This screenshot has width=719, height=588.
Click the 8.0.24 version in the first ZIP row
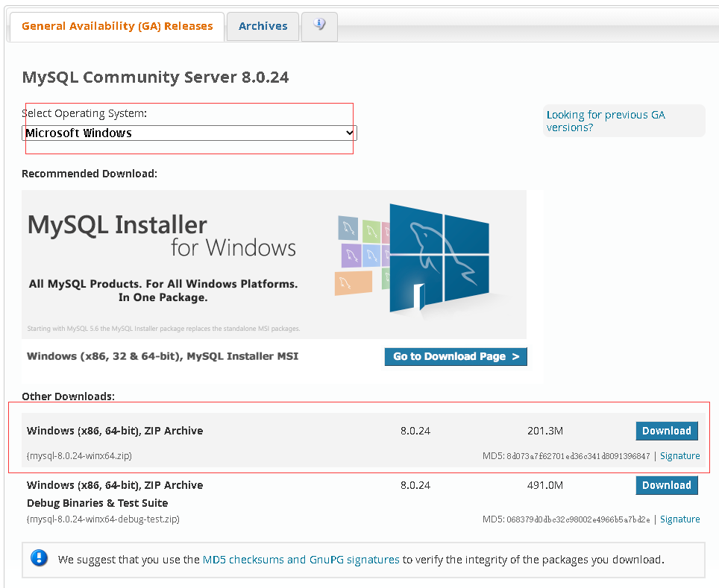[415, 431]
